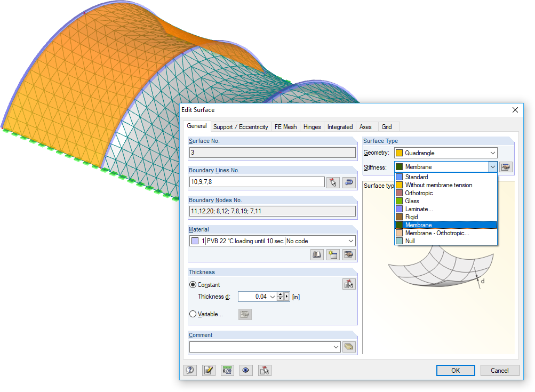The image size is (535, 392).
Task: Confirm changes with the OK button
Action: coord(455,370)
